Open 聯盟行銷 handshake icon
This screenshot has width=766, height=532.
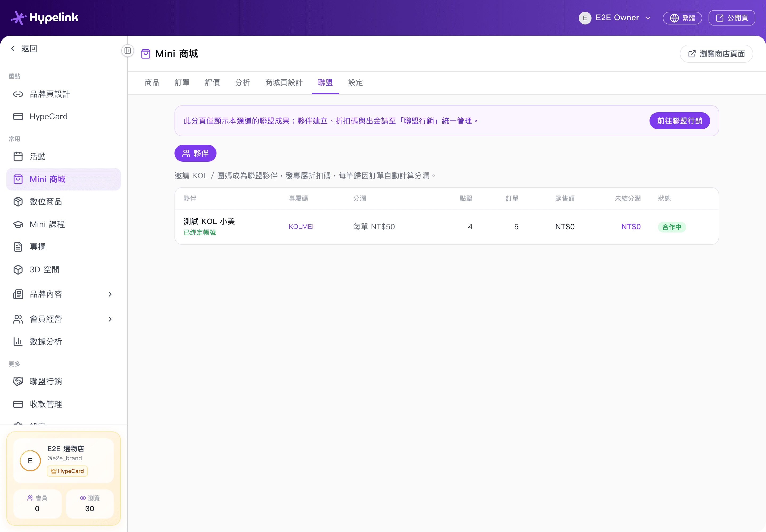(x=18, y=381)
